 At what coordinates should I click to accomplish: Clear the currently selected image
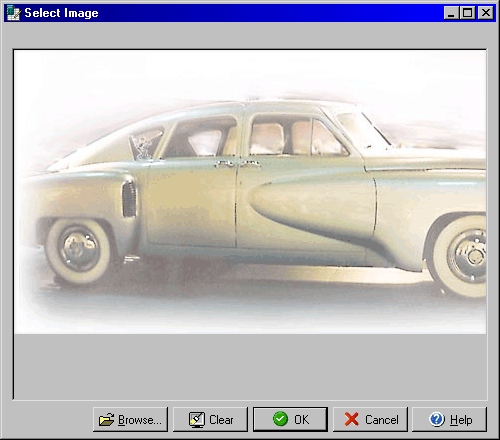click(x=210, y=419)
